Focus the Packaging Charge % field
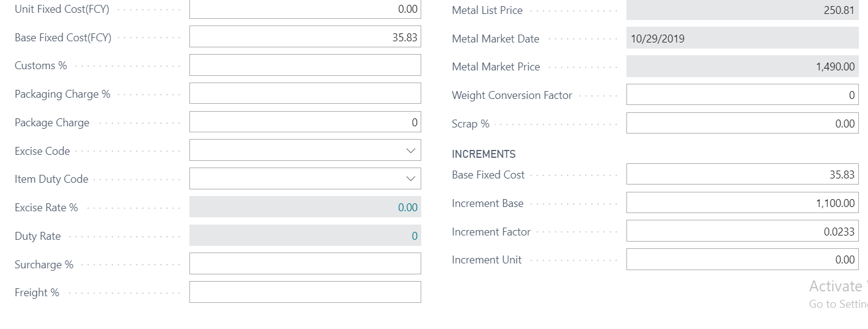Screen dimensions: 868x329 305,93
